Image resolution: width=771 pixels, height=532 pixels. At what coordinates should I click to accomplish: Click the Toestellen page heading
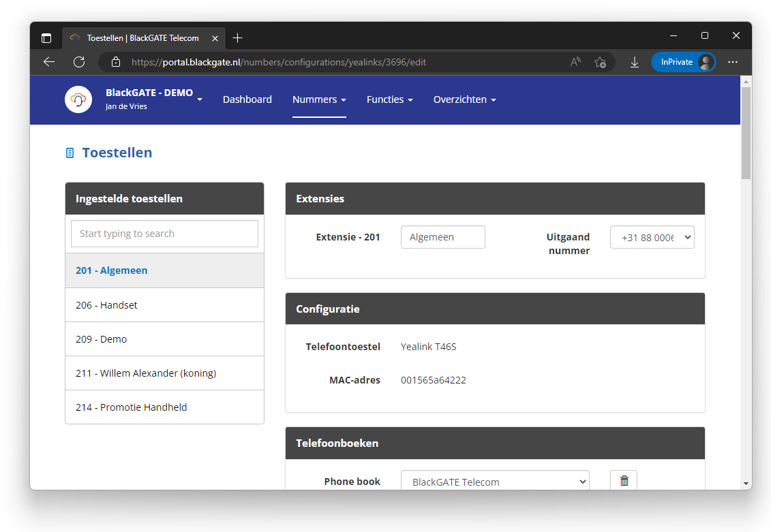[117, 153]
